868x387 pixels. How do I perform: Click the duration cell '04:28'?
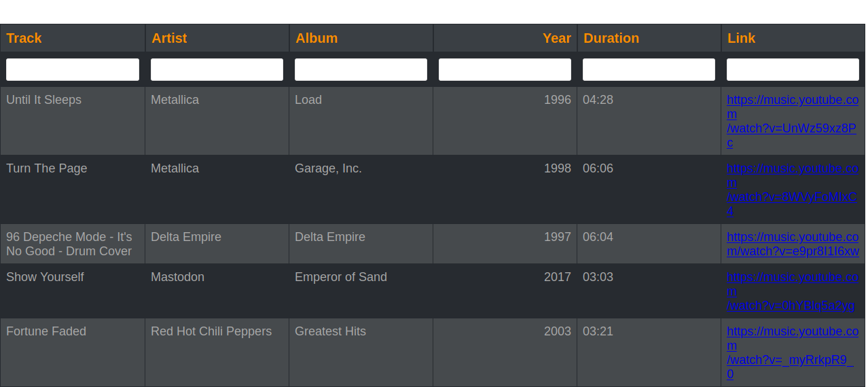click(649, 121)
